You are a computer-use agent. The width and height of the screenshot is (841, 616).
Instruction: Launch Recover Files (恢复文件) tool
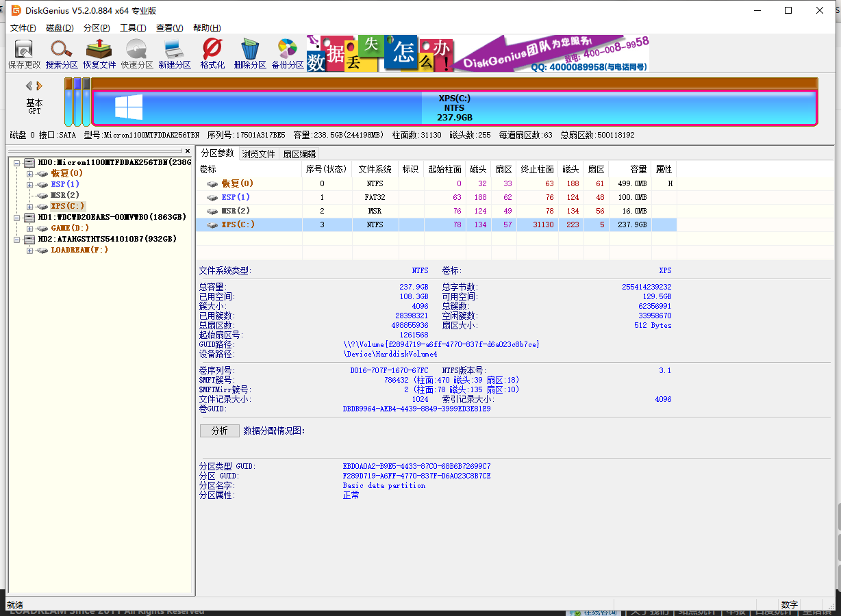pos(99,54)
